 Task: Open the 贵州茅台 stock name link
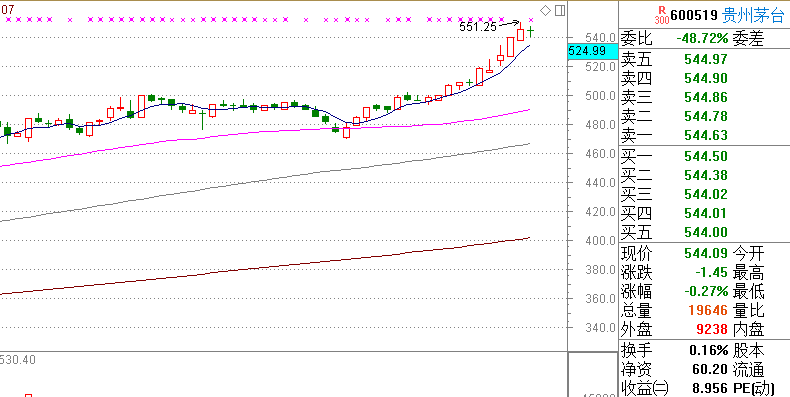(x=753, y=15)
